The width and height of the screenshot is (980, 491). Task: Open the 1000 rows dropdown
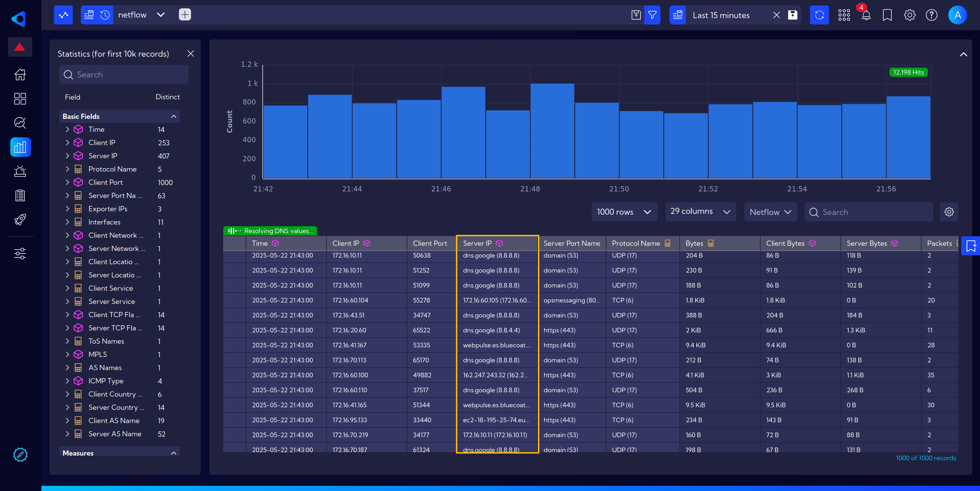[624, 212]
